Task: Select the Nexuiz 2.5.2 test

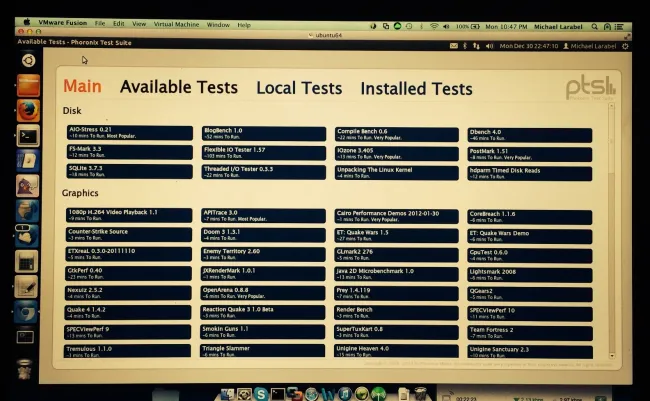Action: pyautogui.click(x=128, y=293)
